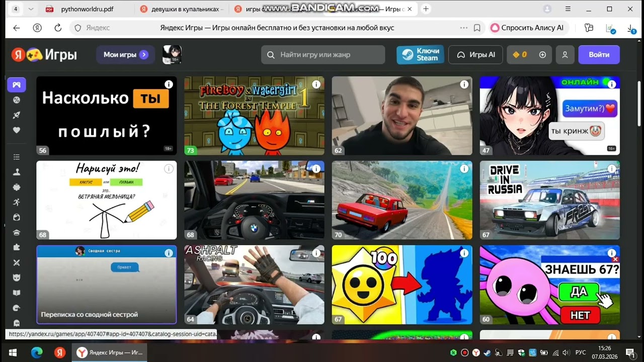Open the Brawl Stars star 100 game
The image size is (644, 362).
pos(402,285)
